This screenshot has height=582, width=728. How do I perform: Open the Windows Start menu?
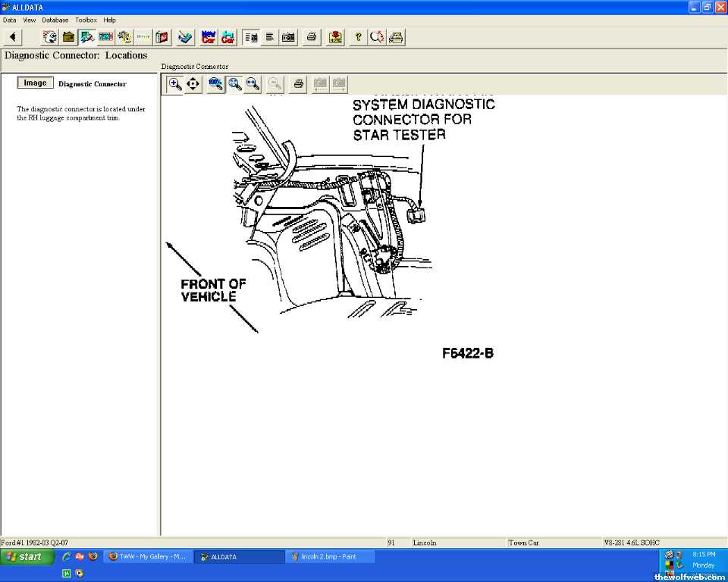(x=27, y=557)
